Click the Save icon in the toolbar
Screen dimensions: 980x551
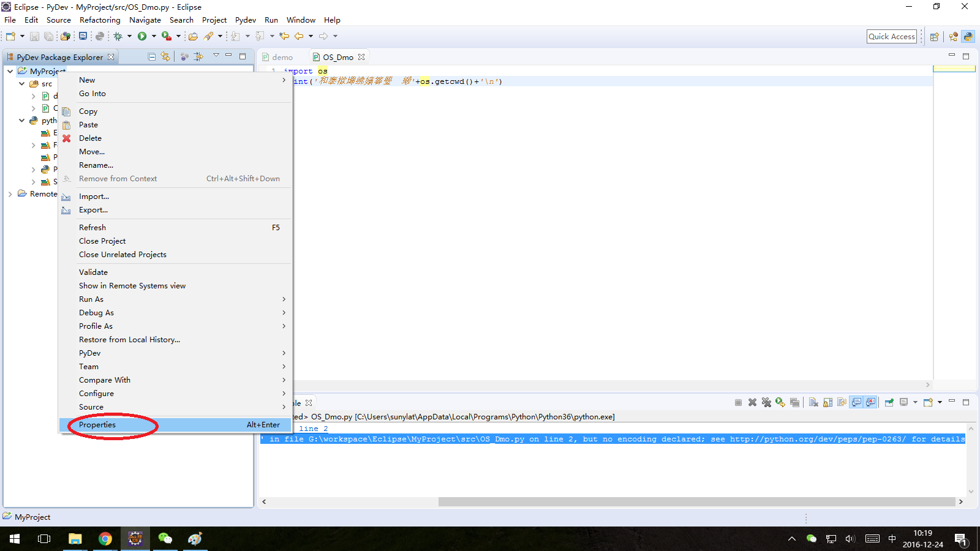(34, 36)
